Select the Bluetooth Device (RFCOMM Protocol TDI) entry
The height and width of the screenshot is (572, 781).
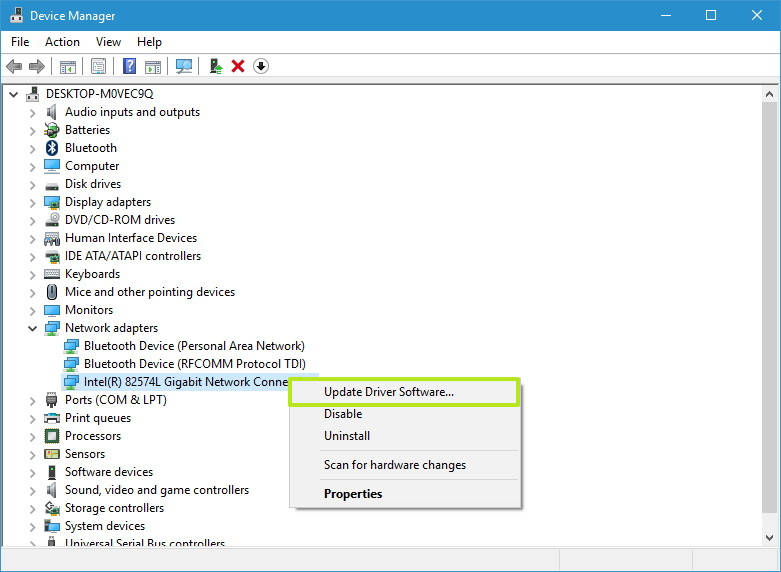click(194, 364)
